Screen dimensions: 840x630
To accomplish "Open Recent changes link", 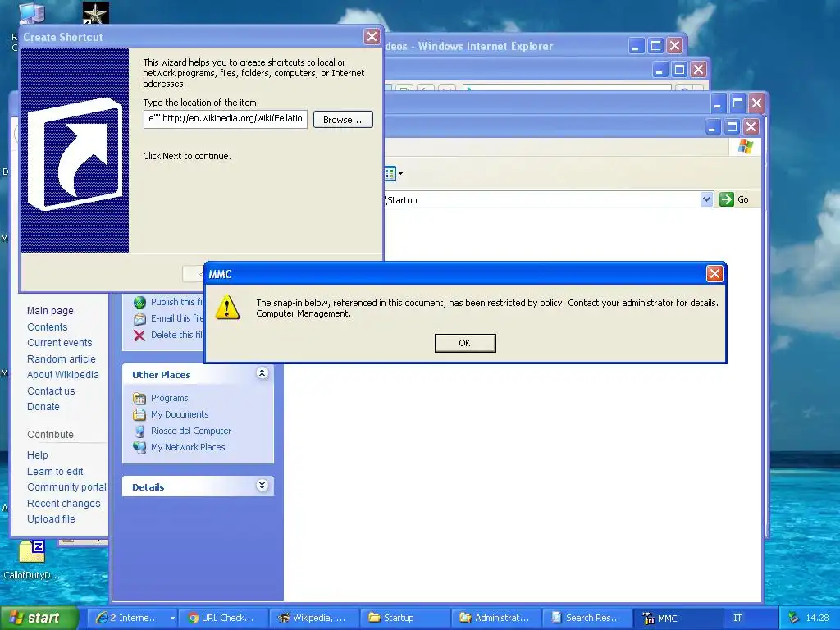I will (64, 504).
